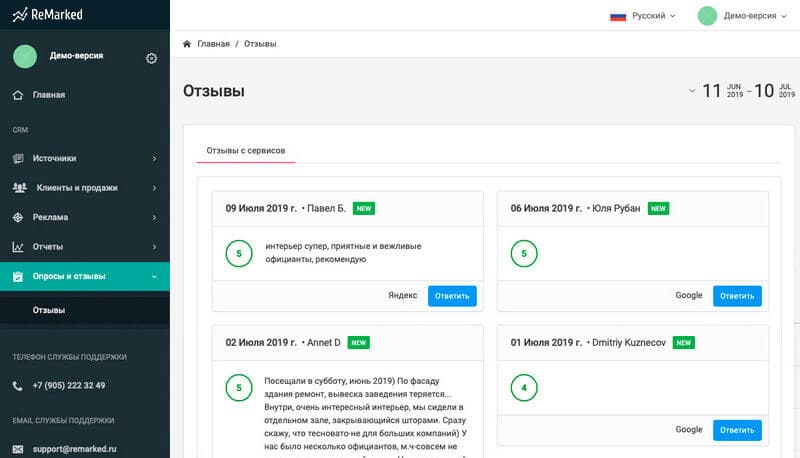Click the Реклама target icon
This screenshot has width=800, height=458.
tap(18, 217)
